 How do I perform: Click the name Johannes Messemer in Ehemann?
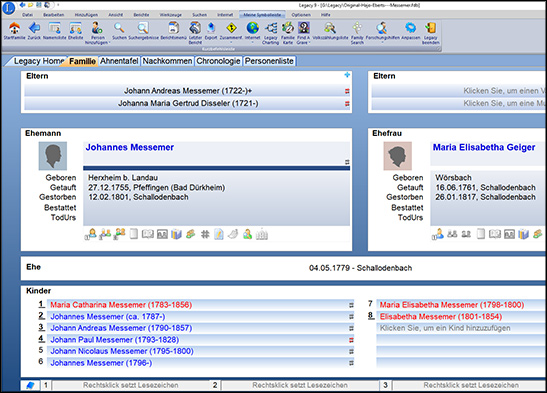coord(130,147)
